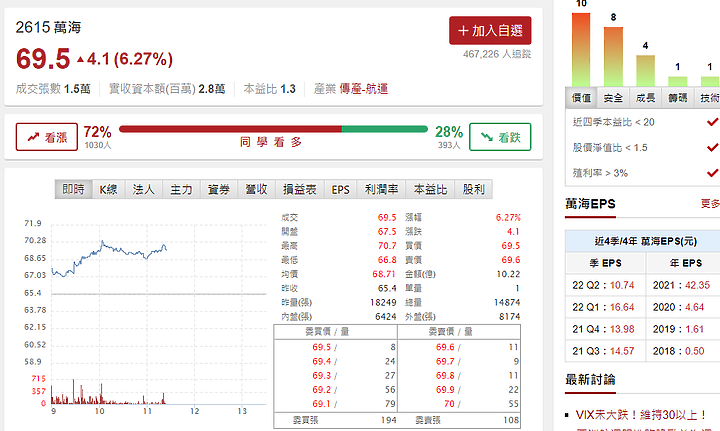Select the 即時 chart tab

(73, 189)
